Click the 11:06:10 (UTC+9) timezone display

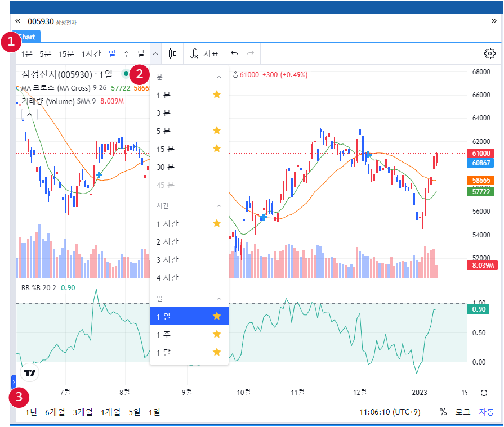click(x=390, y=412)
